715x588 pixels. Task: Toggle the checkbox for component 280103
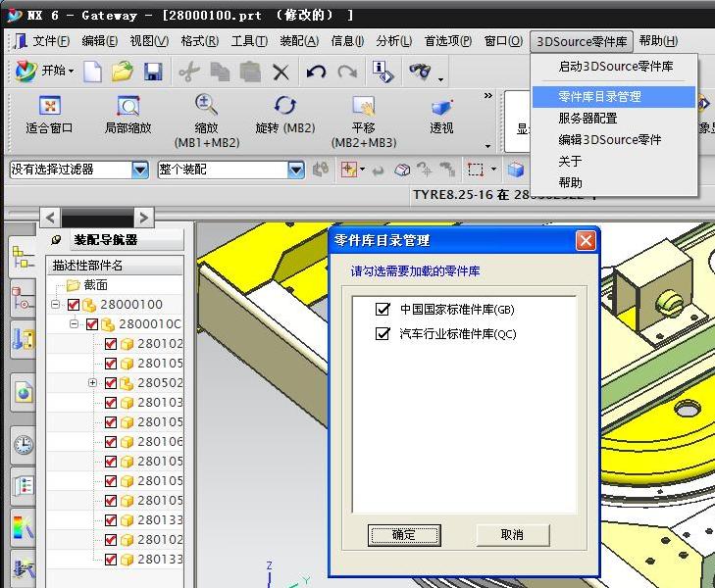click(x=111, y=402)
